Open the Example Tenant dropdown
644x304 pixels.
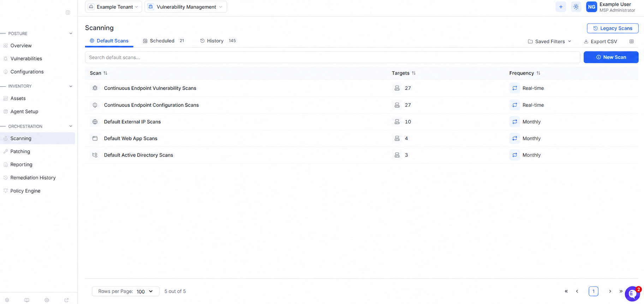click(113, 7)
